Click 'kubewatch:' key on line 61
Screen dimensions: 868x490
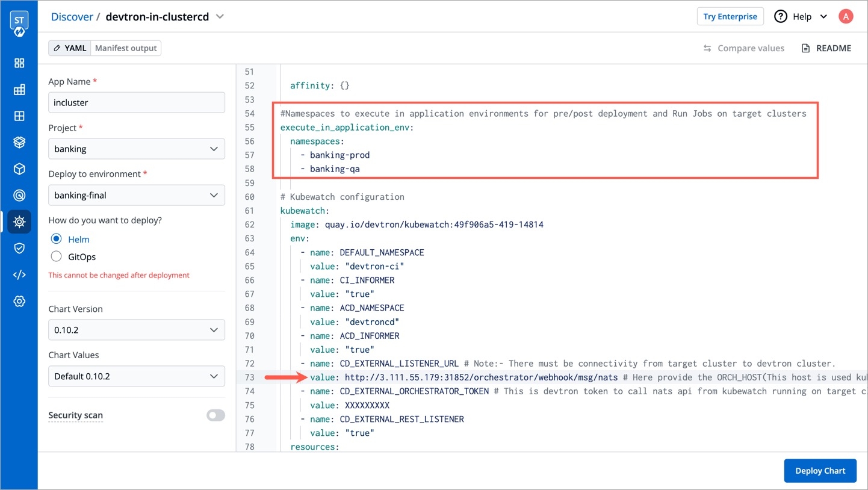tap(305, 211)
